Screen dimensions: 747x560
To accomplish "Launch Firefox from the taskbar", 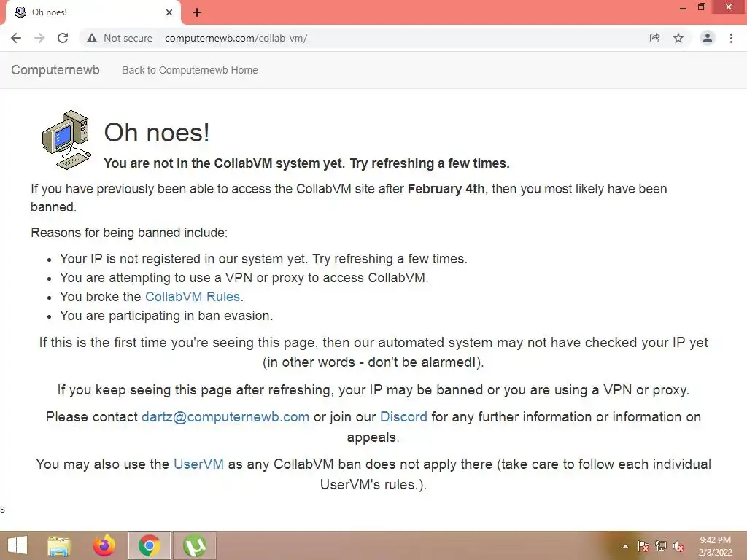I will [104, 545].
